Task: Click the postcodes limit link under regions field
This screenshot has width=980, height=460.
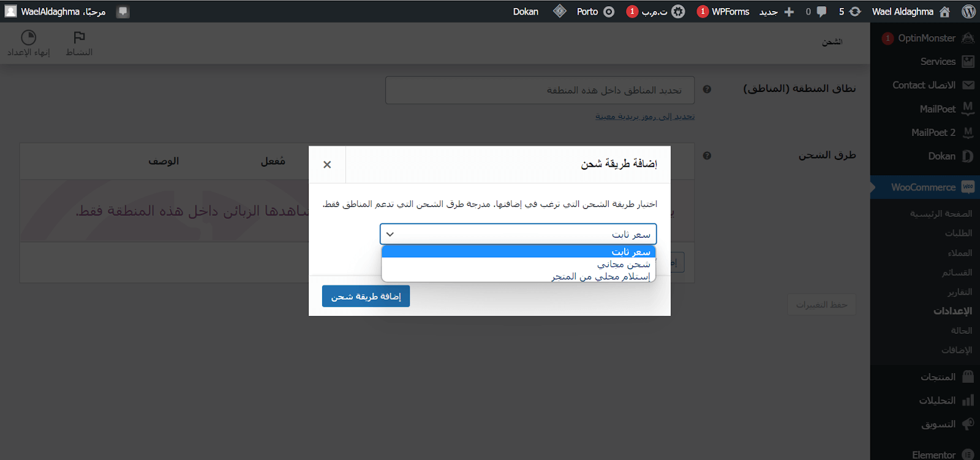Action: click(x=645, y=116)
